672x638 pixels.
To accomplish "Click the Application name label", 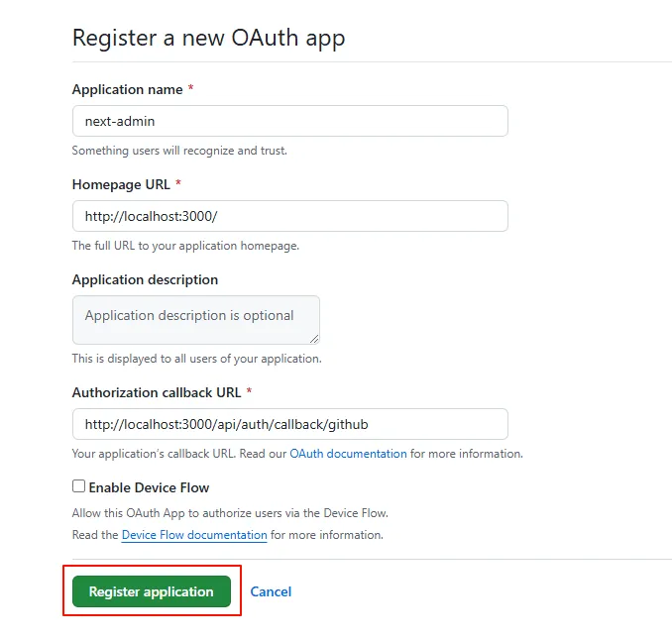I will [x=127, y=89].
